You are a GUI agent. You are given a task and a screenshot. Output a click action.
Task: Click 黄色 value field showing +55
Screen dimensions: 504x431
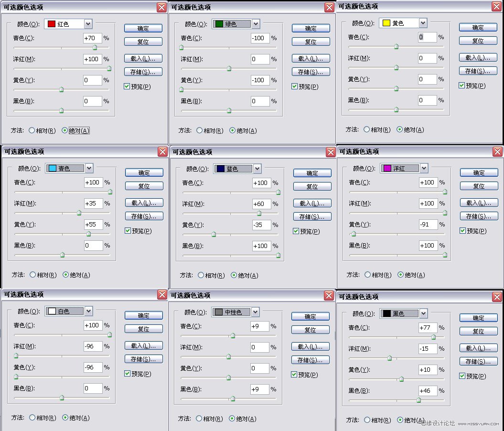pyautogui.click(x=94, y=224)
